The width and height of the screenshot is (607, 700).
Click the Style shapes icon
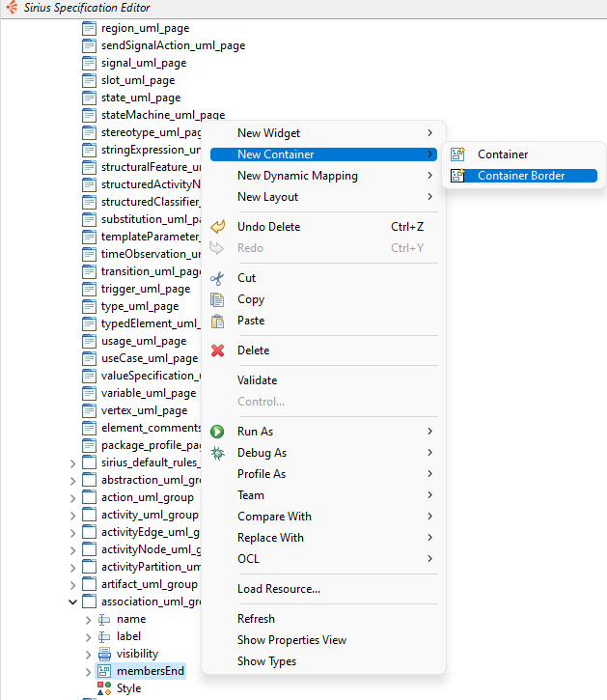pos(104,688)
